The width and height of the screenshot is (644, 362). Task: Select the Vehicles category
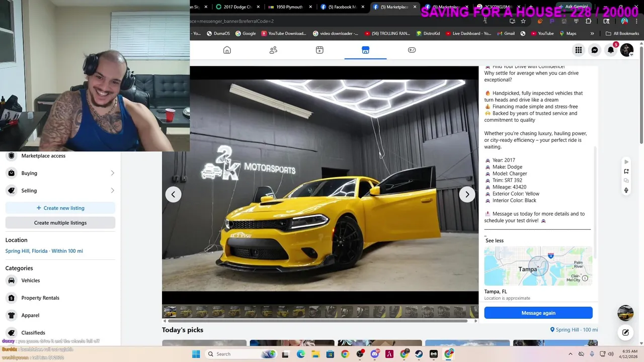[60, 281]
